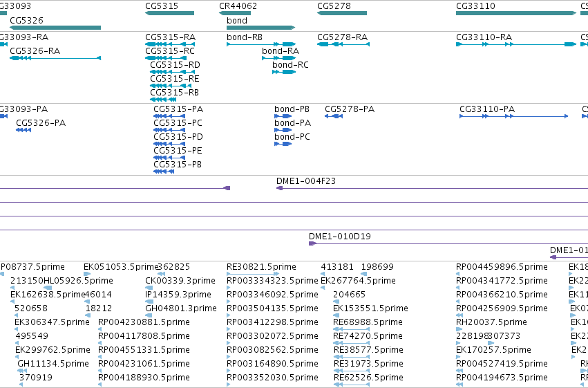Click transcript bond-RB
Screen dimensions: 588x388
click(x=261, y=44)
